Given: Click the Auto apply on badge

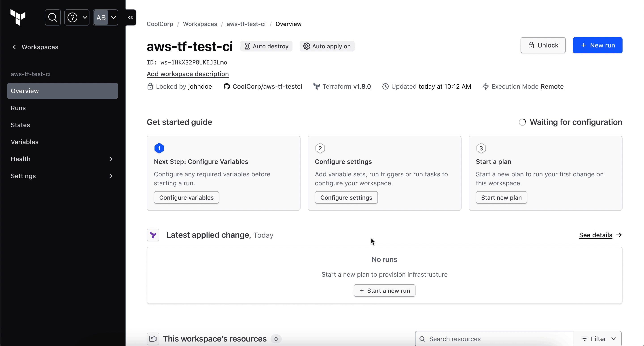Looking at the screenshot, I should [327, 46].
